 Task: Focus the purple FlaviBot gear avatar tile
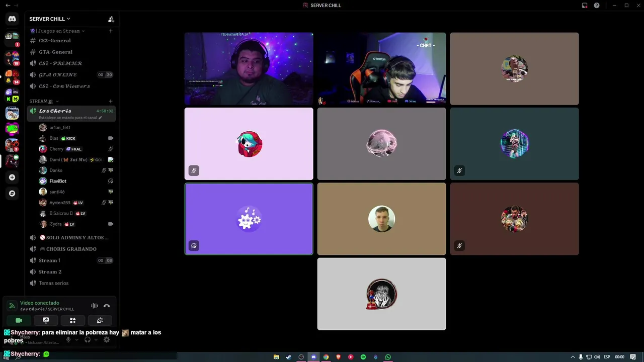[249, 219]
